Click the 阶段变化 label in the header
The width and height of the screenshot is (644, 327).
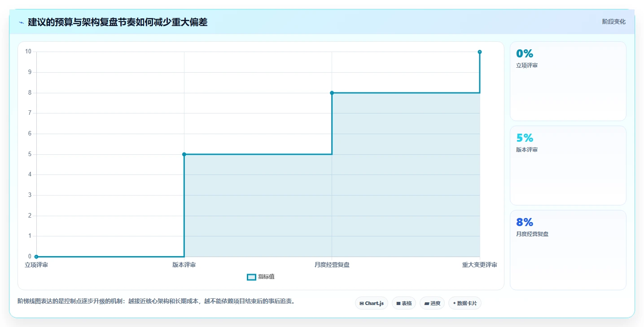click(x=613, y=22)
